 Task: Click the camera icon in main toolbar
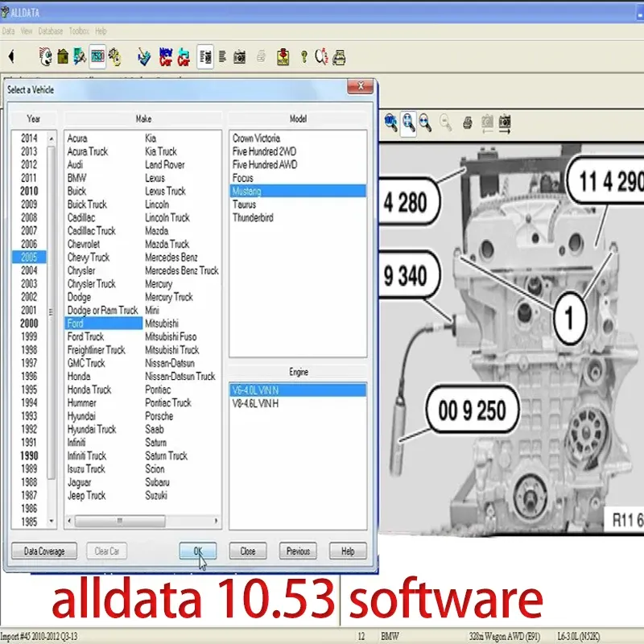click(239, 57)
